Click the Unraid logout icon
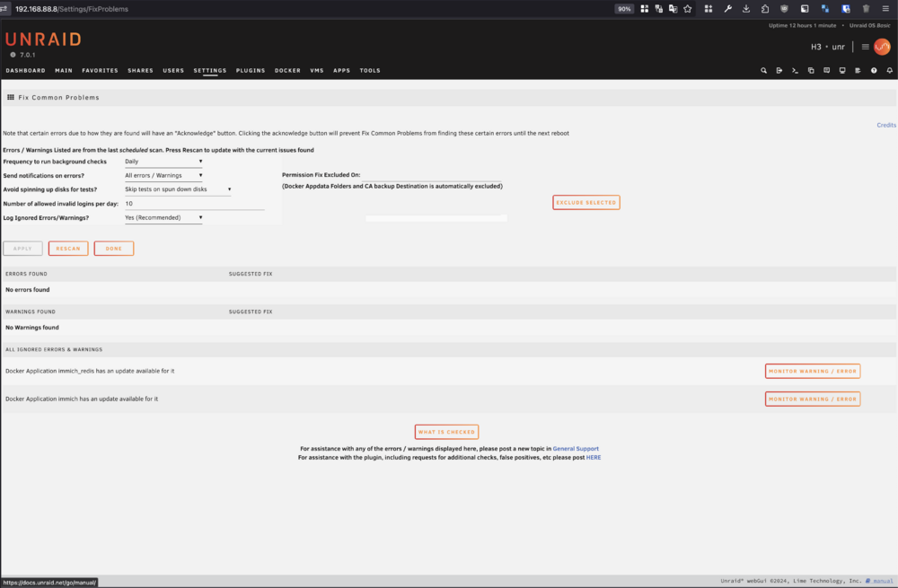The height and width of the screenshot is (588, 898). pos(779,70)
